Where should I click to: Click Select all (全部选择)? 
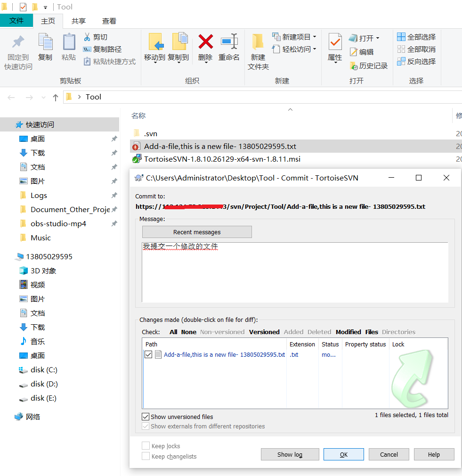(416, 37)
